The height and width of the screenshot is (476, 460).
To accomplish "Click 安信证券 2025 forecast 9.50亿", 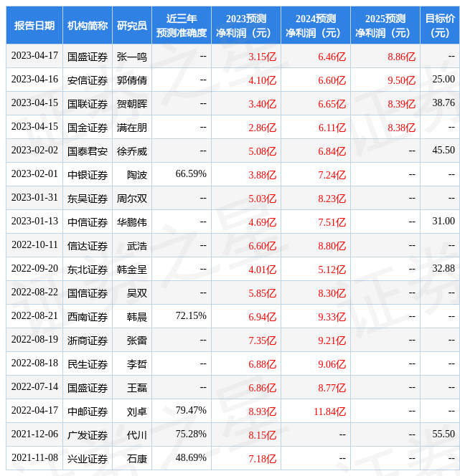I will pos(401,80).
